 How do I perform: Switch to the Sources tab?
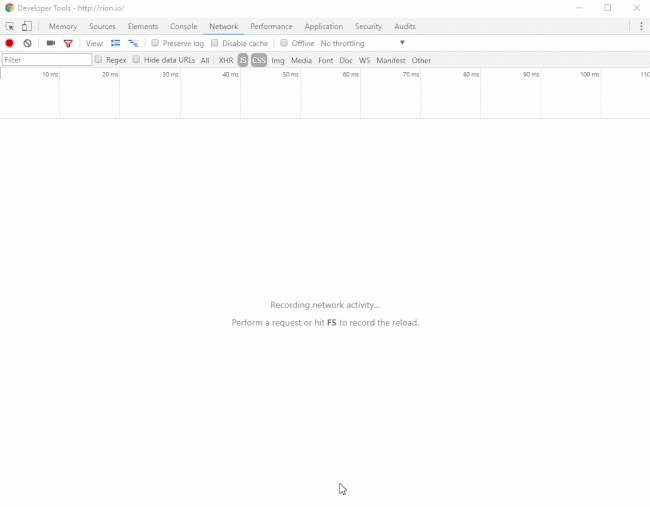coord(102,26)
